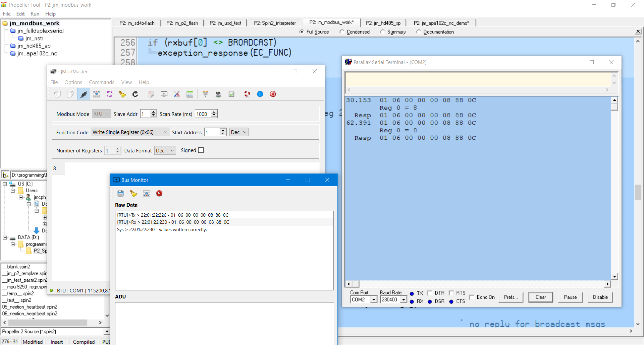Open the Bus Monitor screen icon in QModMaster toolbar

pos(164,94)
